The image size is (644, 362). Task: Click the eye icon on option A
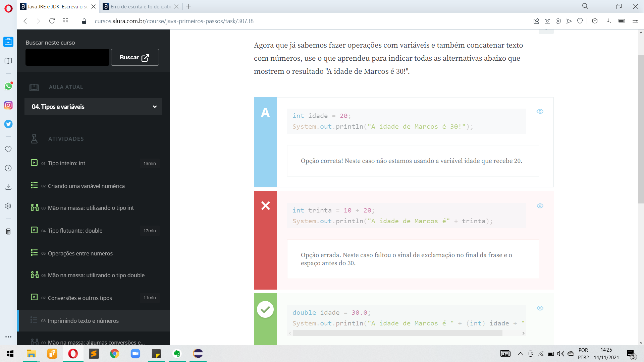[x=540, y=111]
